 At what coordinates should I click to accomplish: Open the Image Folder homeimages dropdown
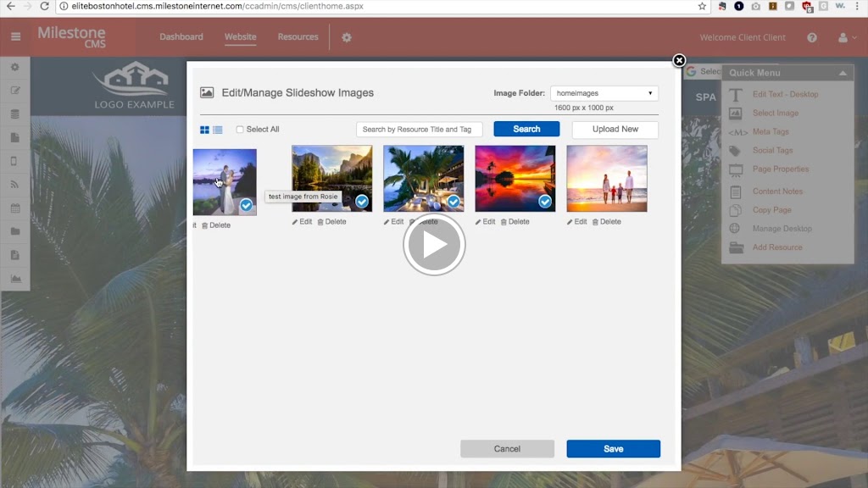pyautogui.click(x=604, y=93)
